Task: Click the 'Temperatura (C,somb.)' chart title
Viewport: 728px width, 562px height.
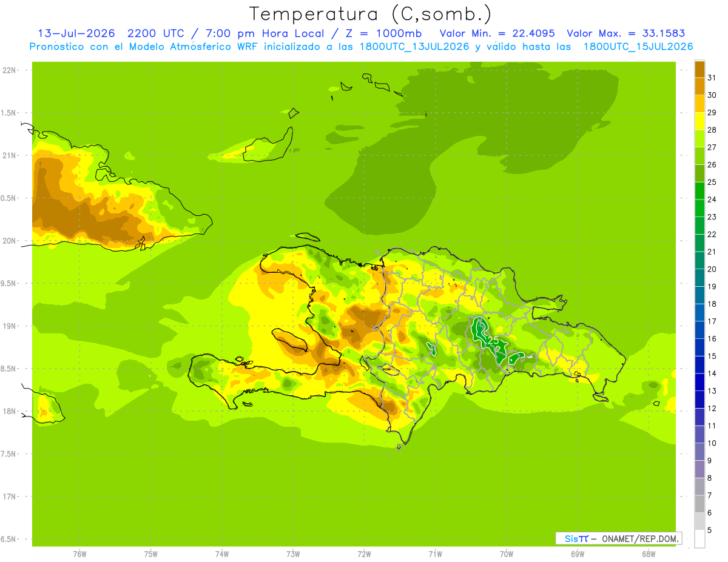Action: 371,14
